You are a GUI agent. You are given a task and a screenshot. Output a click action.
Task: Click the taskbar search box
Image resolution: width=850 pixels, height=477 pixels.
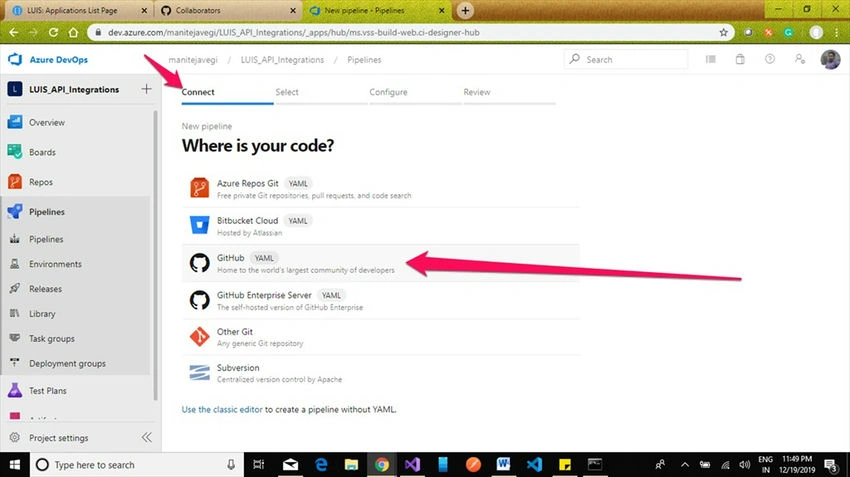[136, 465]
